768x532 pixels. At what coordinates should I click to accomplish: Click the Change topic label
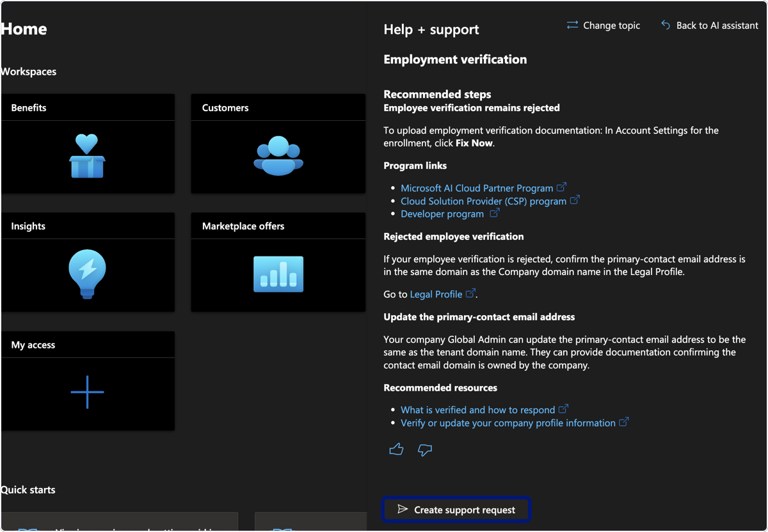coord(612,26)
